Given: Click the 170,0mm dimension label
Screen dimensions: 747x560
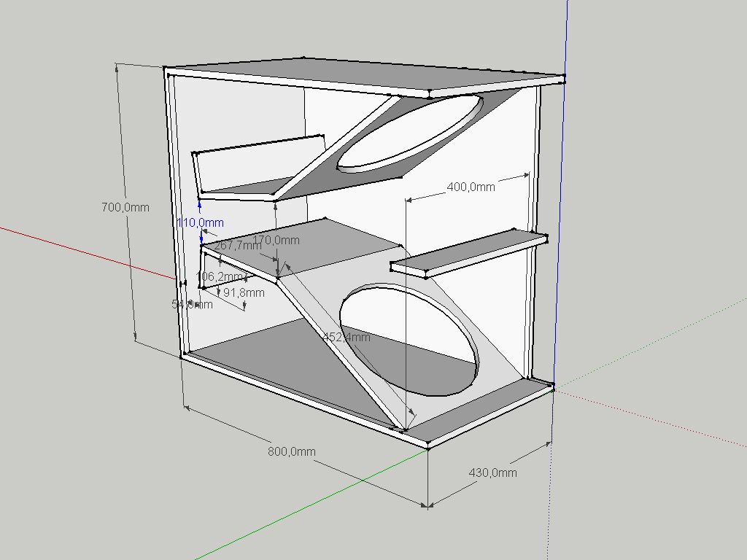Looking at the screenshot, I should [276, 240].
